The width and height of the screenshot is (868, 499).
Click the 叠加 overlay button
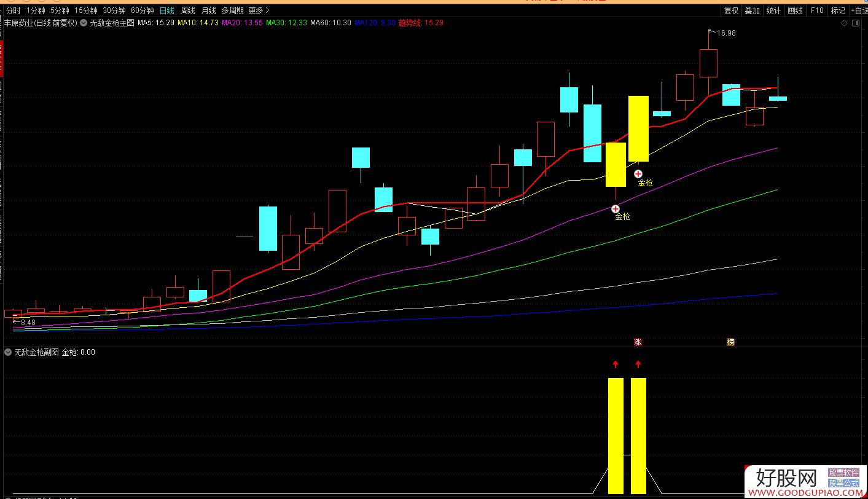click(752, 10)
